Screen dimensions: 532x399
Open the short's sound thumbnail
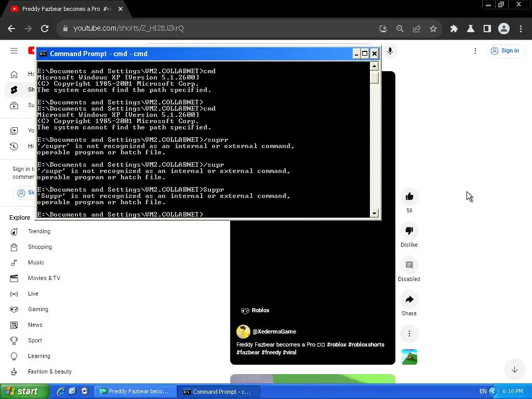point(409,357)
